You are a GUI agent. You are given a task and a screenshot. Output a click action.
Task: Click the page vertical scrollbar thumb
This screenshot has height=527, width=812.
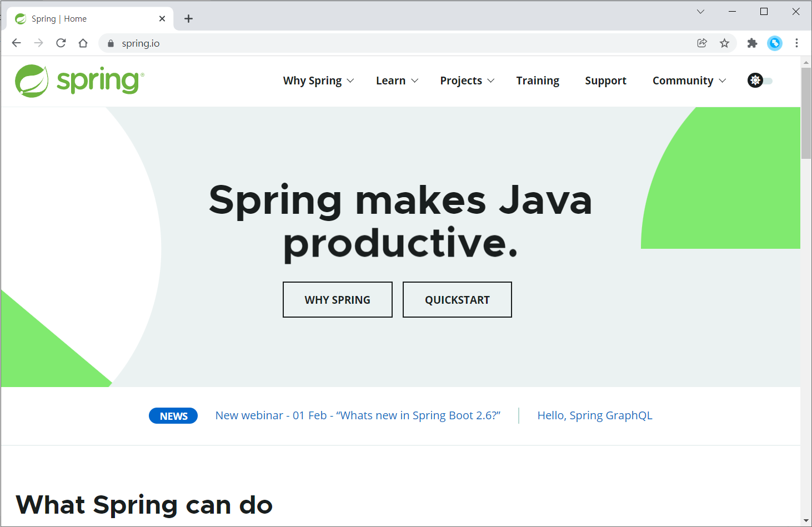[x=806, y=113]
